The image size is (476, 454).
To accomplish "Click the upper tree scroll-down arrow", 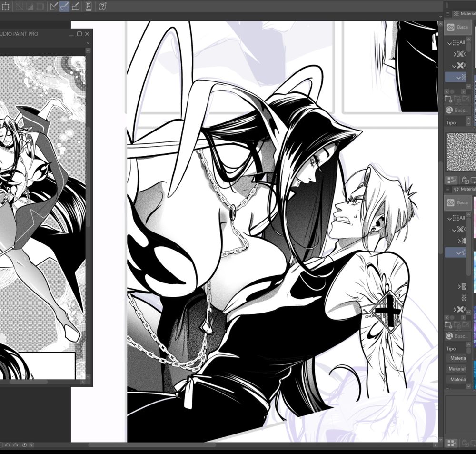I will point(469,87).
